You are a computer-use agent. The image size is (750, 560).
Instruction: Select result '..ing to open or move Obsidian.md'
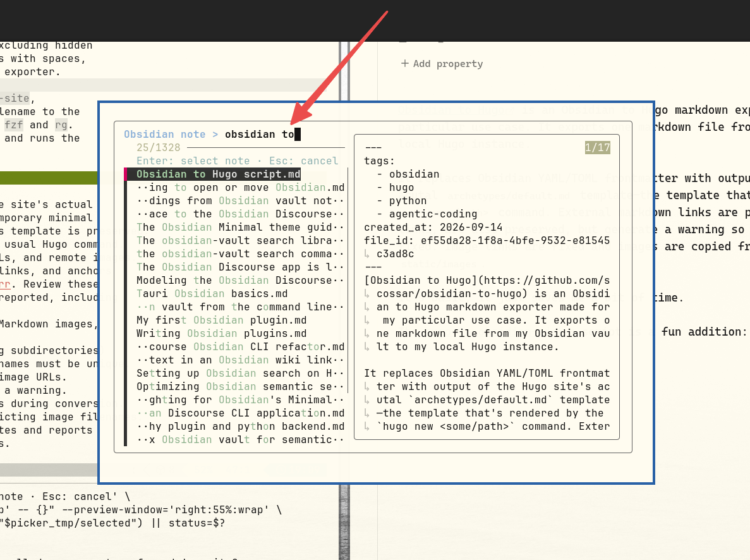point(240,188)
